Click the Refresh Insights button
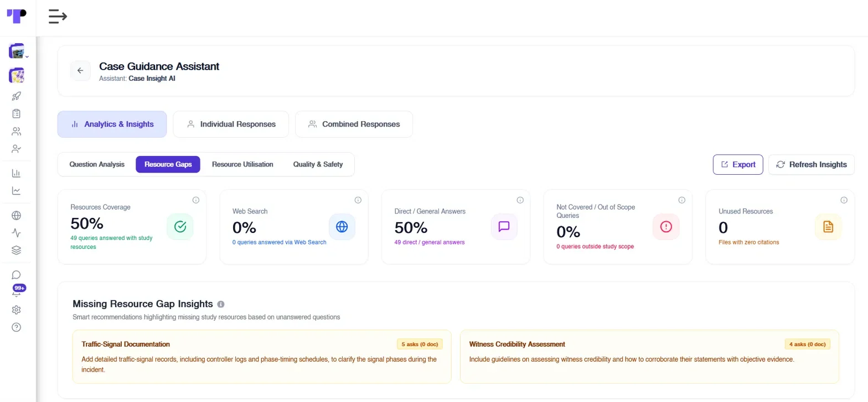The width and height of the screenshot is (868, 402). (x=812, y=164)
